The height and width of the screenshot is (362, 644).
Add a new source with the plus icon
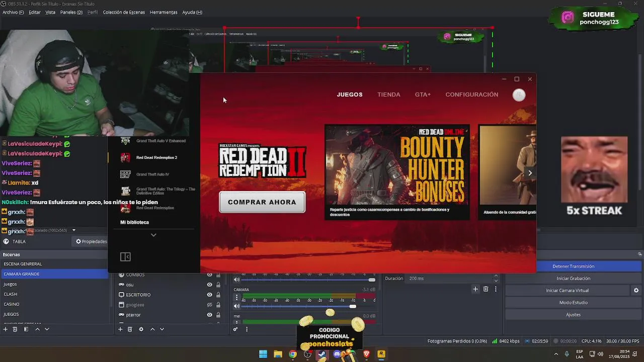point(120,329)
